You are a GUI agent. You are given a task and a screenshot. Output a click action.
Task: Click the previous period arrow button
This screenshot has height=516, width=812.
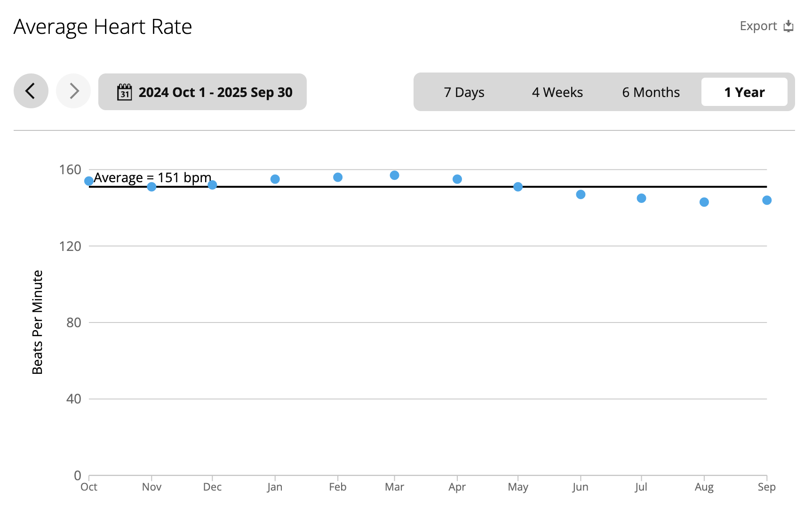[x=31, y=91]
